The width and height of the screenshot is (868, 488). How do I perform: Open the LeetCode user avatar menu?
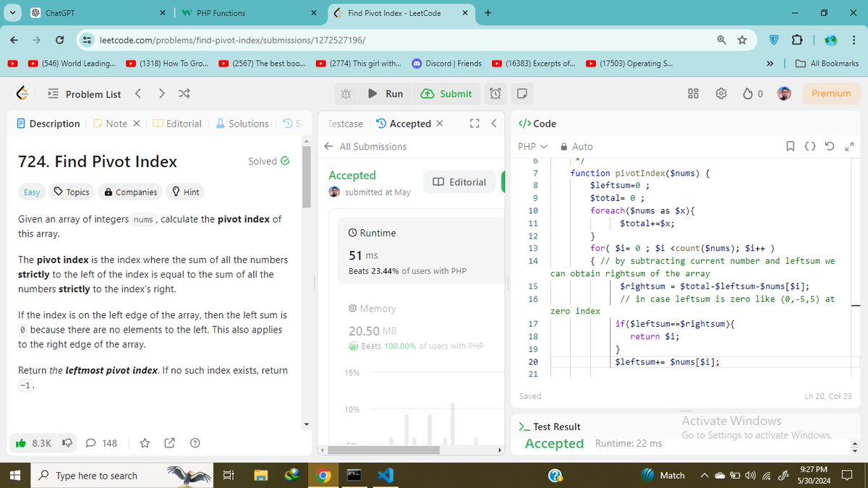(785, 93)
